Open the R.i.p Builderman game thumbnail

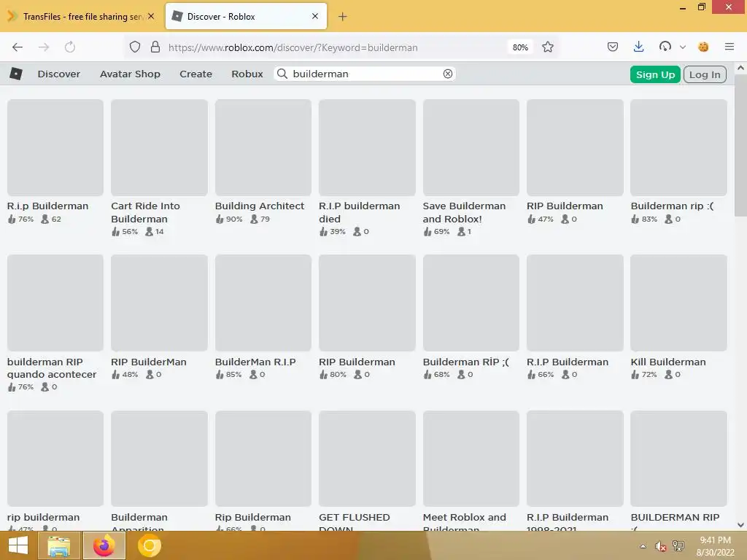pyautogui.click(x=55, y=147)
